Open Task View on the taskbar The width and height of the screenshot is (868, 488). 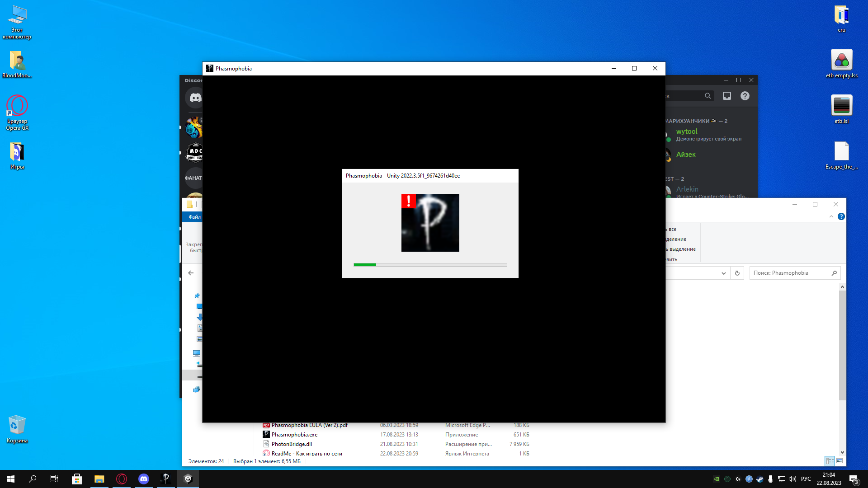pos(54,479)
